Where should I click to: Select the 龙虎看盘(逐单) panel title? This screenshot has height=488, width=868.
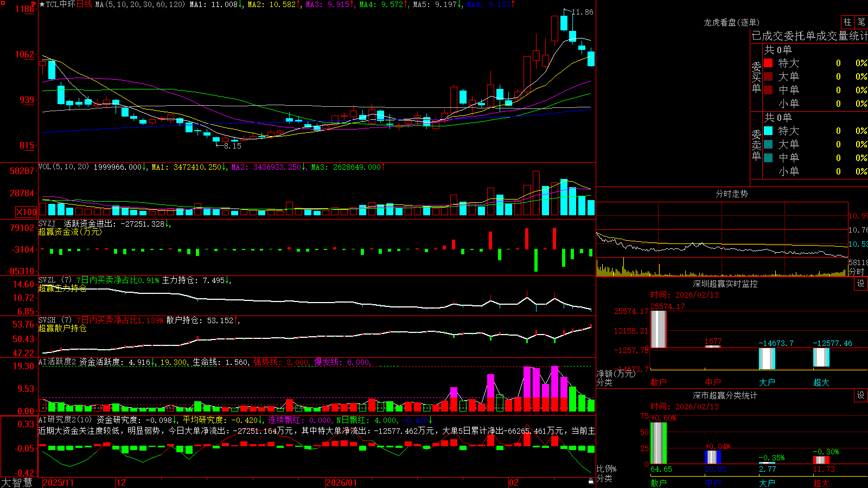point(731,22)
